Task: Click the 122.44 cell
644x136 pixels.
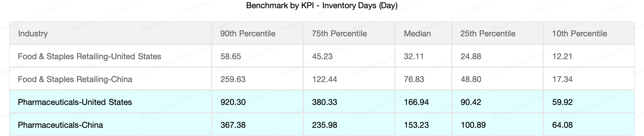Action: [325, 79]
